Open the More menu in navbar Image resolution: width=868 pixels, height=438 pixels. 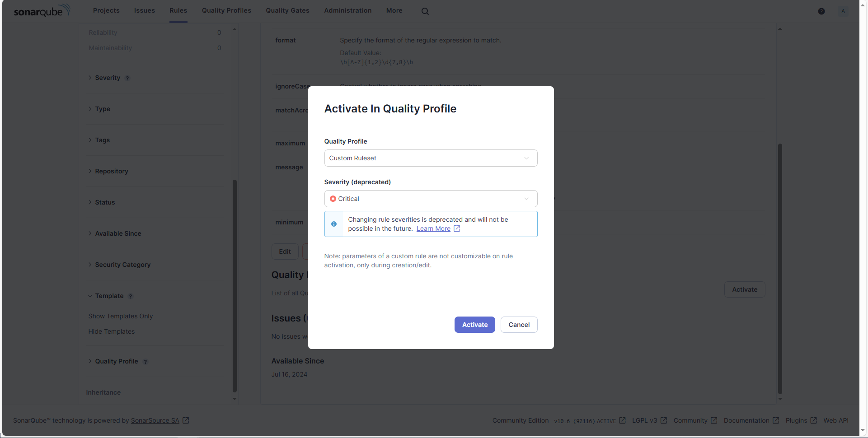tap(394, 10)
